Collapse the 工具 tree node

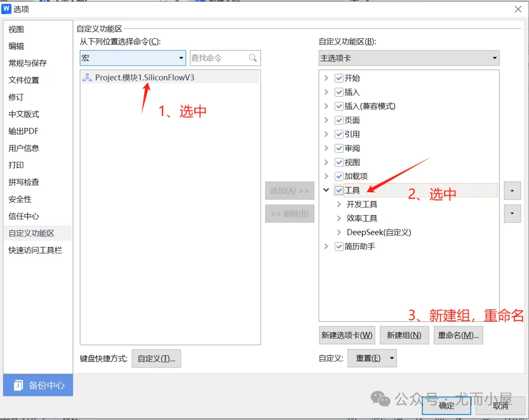pos(326,190)
